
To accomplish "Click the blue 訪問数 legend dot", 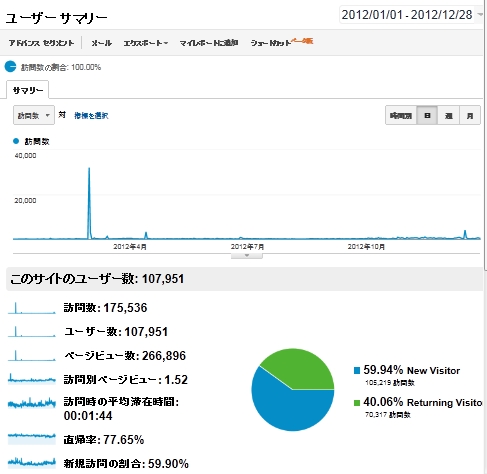I will point(16,141).
